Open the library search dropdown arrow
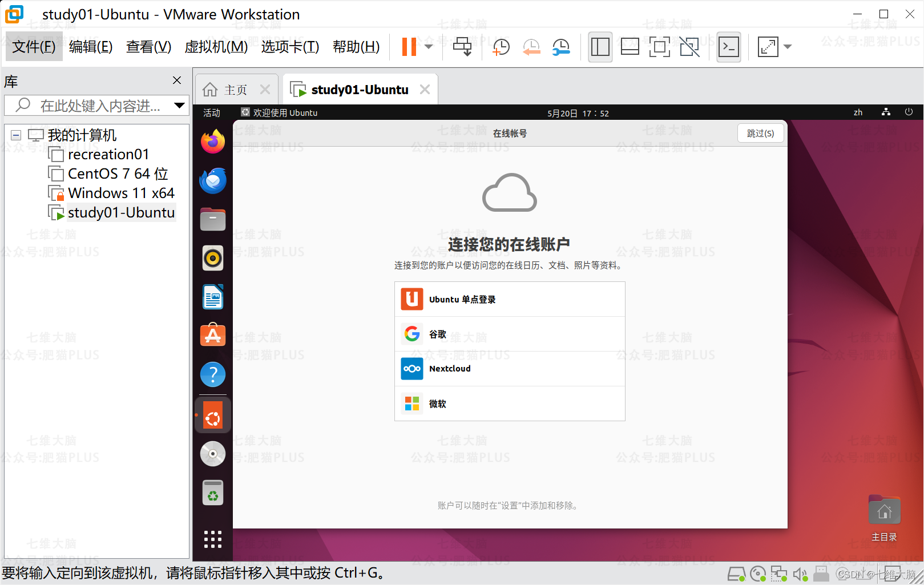This screenshot has height=585, width=924. tap(179, 106)
